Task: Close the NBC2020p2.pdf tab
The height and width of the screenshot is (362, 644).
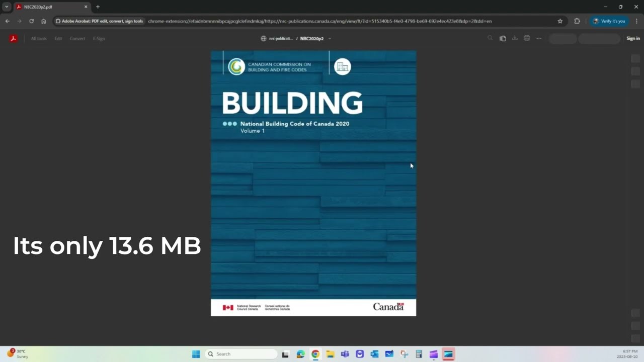Action: (x=86, y=7)
